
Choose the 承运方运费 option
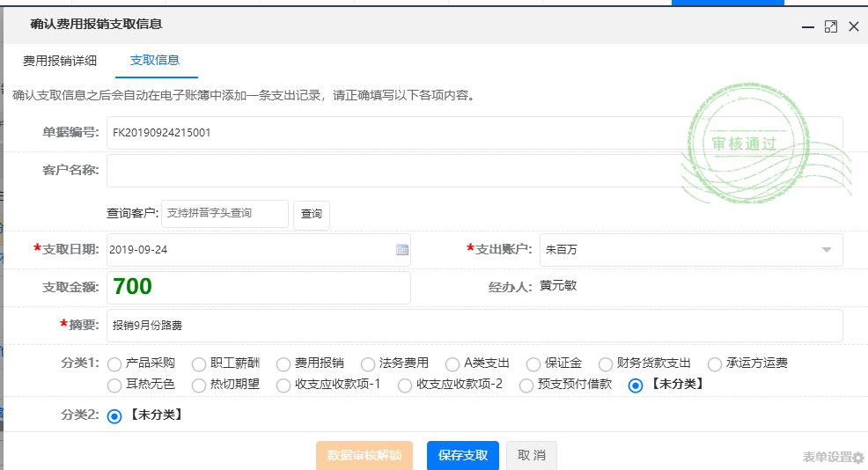coord(715,364)
